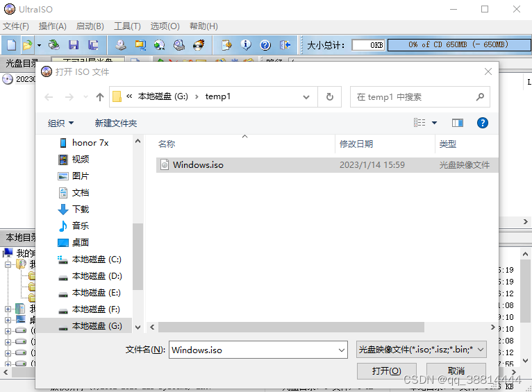
Task: Click the Add files toolbar icon
Action: click(226, 45)
